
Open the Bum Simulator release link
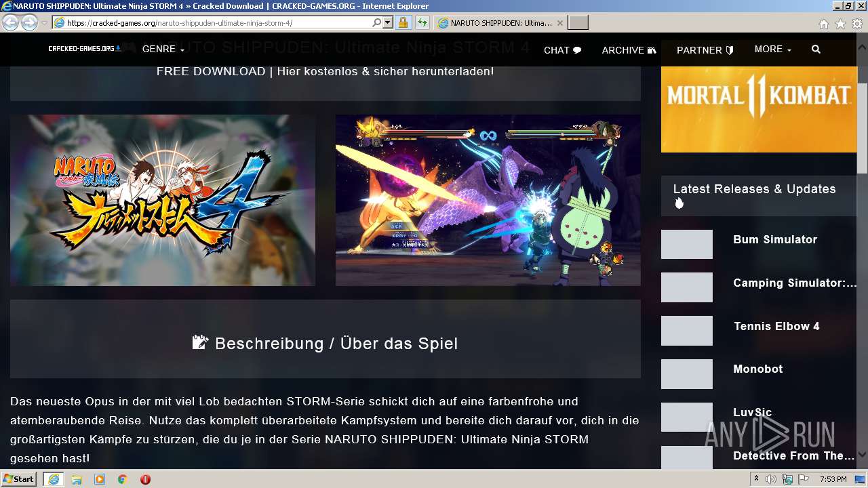tap(775, 239)
